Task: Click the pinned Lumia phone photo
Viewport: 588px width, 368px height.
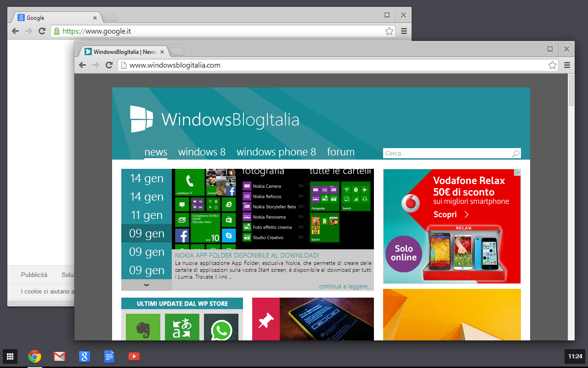Action: click(327, 319)
